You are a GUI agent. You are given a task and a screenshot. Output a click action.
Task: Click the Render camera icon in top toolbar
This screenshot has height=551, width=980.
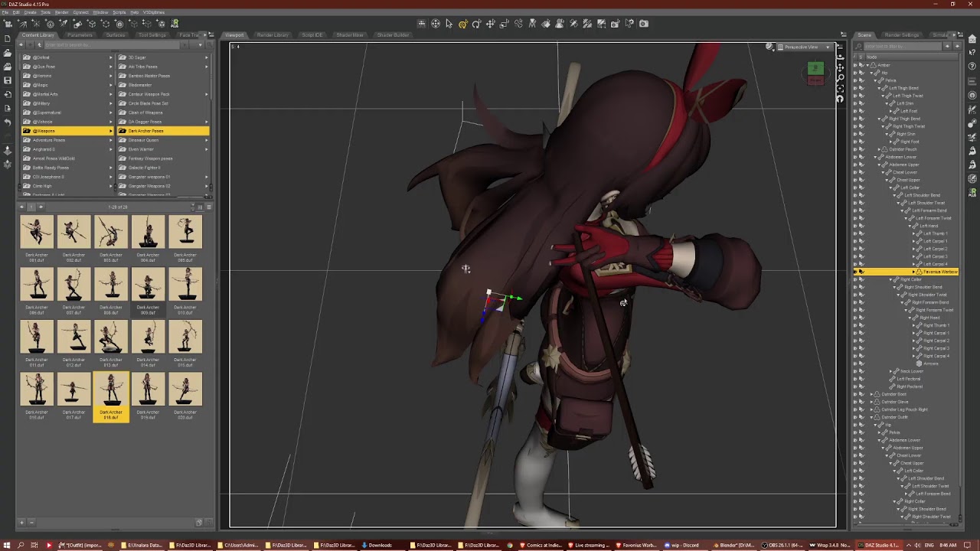pos(644,24)
